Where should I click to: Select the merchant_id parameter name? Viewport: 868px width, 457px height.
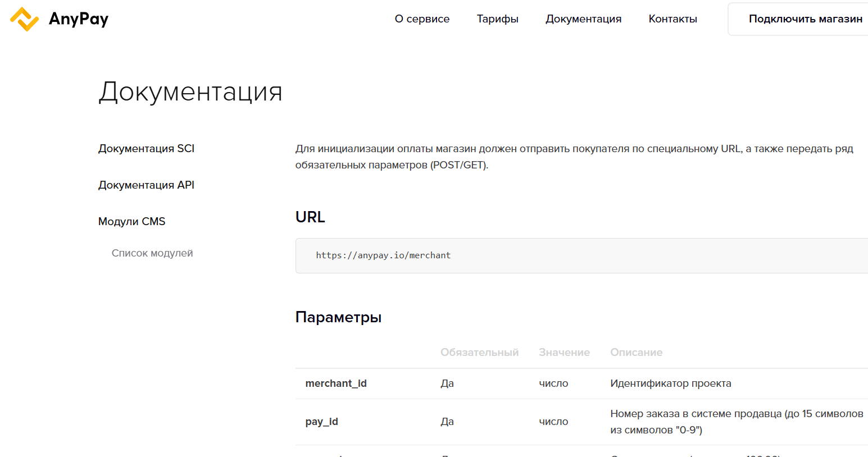336,383
